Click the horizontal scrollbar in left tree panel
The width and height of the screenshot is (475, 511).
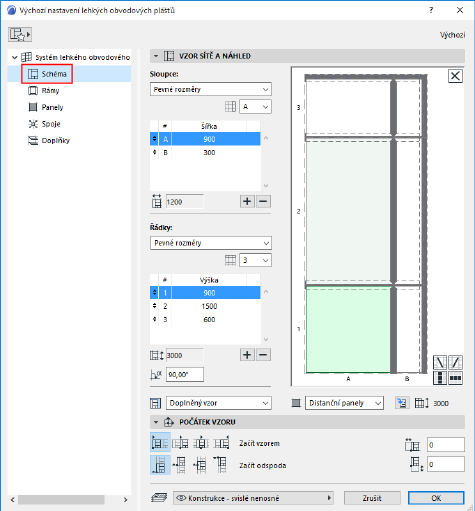(61, 499)
